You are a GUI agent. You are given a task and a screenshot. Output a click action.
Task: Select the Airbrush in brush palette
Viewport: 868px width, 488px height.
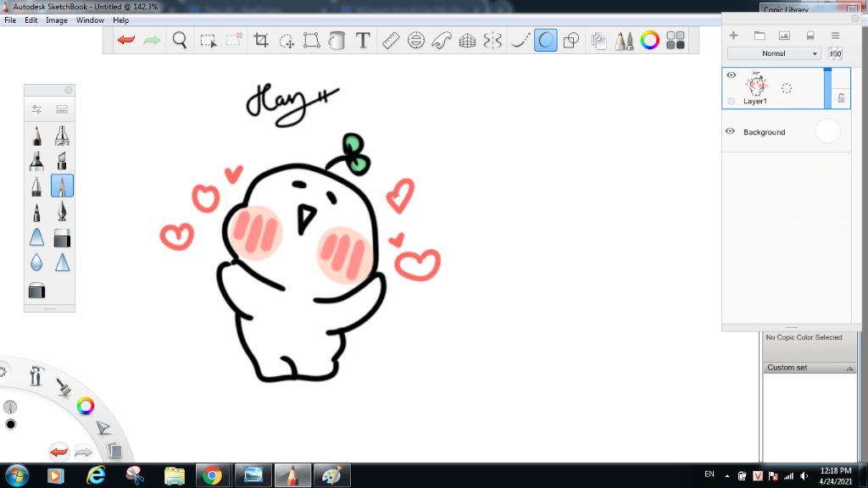point(62,136)
